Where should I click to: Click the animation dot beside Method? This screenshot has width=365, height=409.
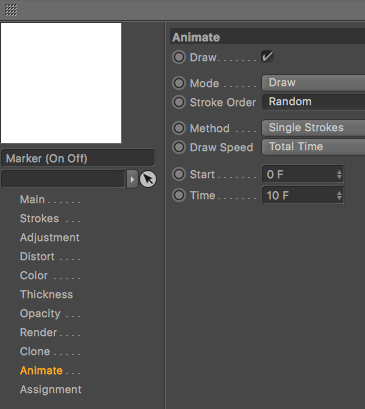(179, 128)
